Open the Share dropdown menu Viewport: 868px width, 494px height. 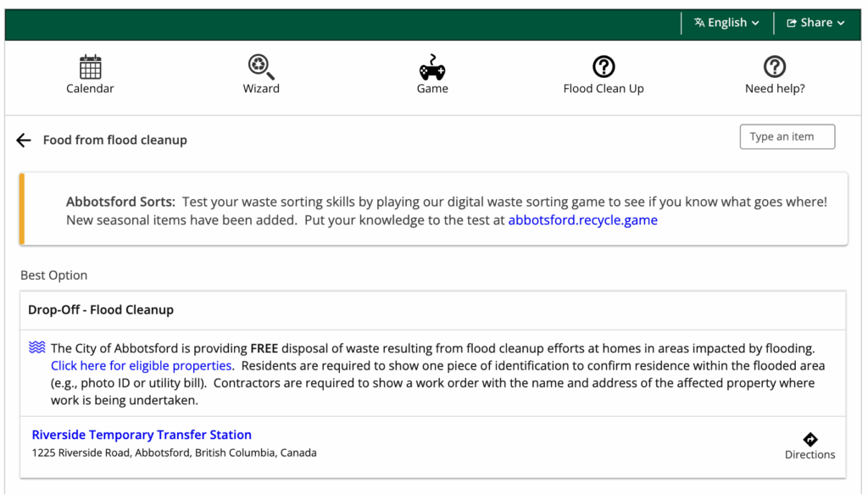[816, 23]
